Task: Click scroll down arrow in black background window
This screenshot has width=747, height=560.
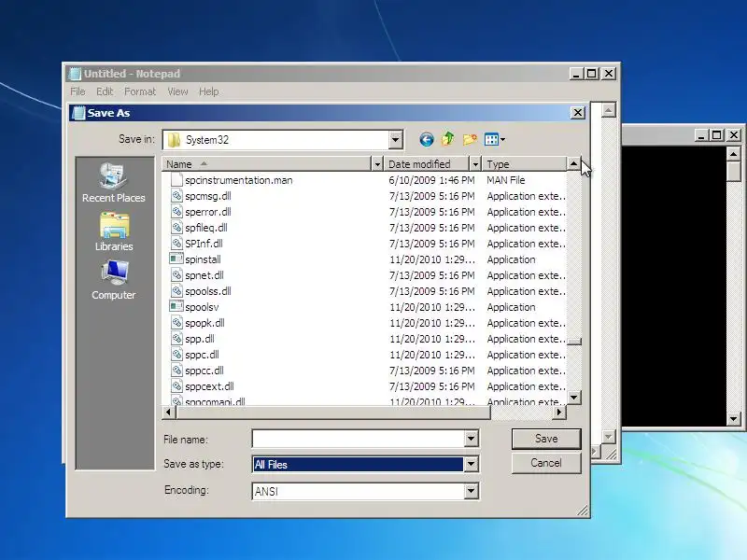Action: click(733, 419)
